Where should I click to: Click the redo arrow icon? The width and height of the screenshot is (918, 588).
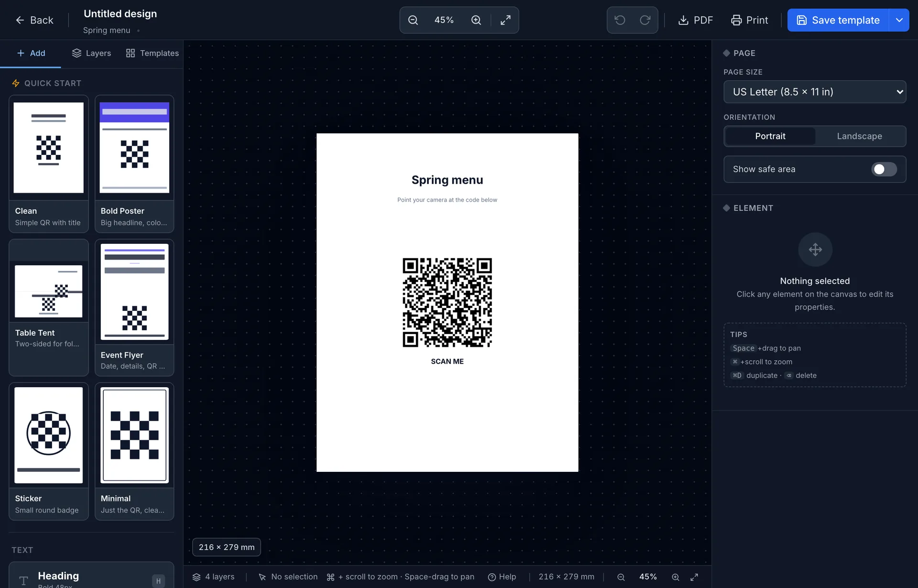click(x=645, y=20)
